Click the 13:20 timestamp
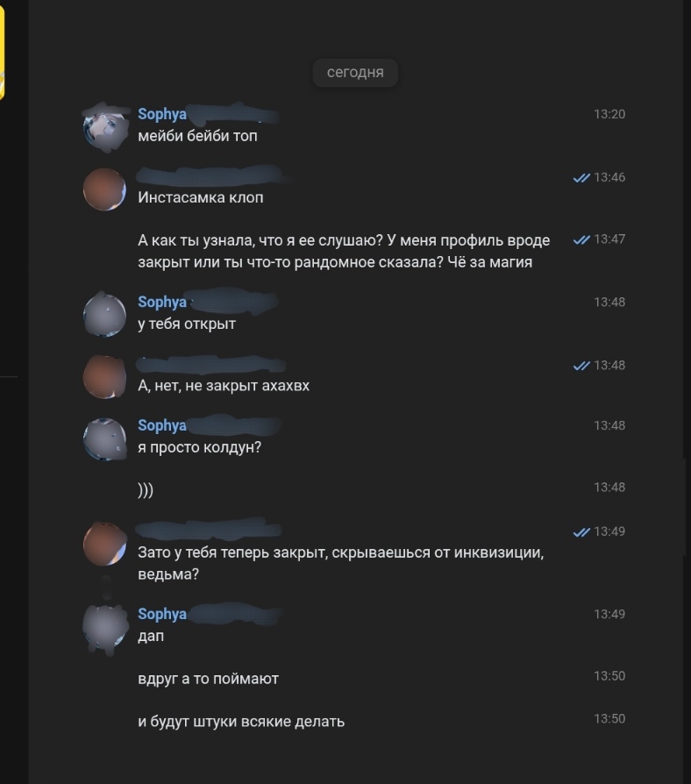 pyautogui.click(x=609, y=114)
